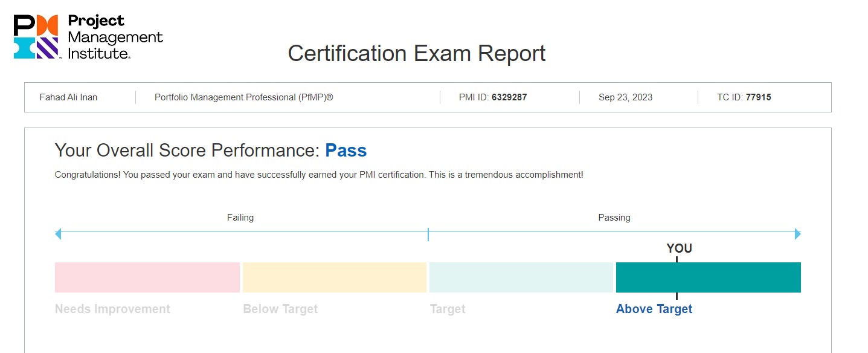
Task: Click the Portfolio Management Professional (PfMP) text
Action: [x=243, y=97]
